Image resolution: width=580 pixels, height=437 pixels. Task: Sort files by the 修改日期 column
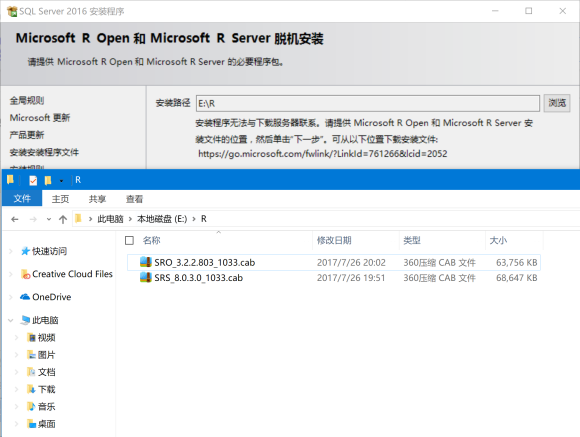coord(334,241)
